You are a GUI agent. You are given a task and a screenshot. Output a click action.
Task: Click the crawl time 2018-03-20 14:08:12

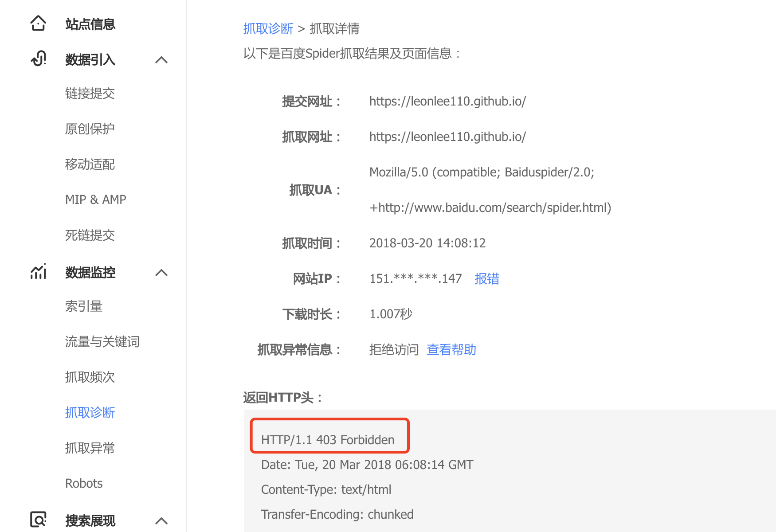click(427, 243)
